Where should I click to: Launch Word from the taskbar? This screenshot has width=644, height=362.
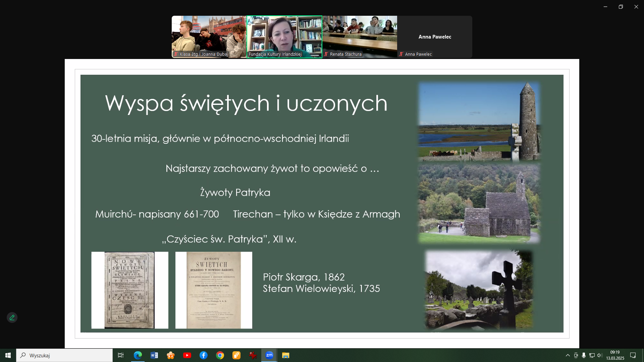[x=154, y=355]
